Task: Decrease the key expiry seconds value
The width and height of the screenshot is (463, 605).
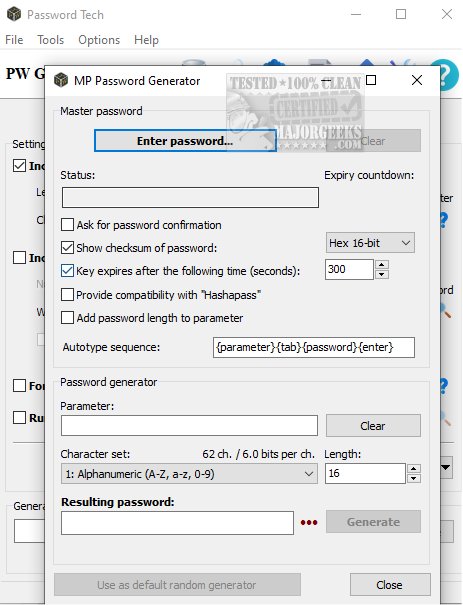Action: (382, 274)
